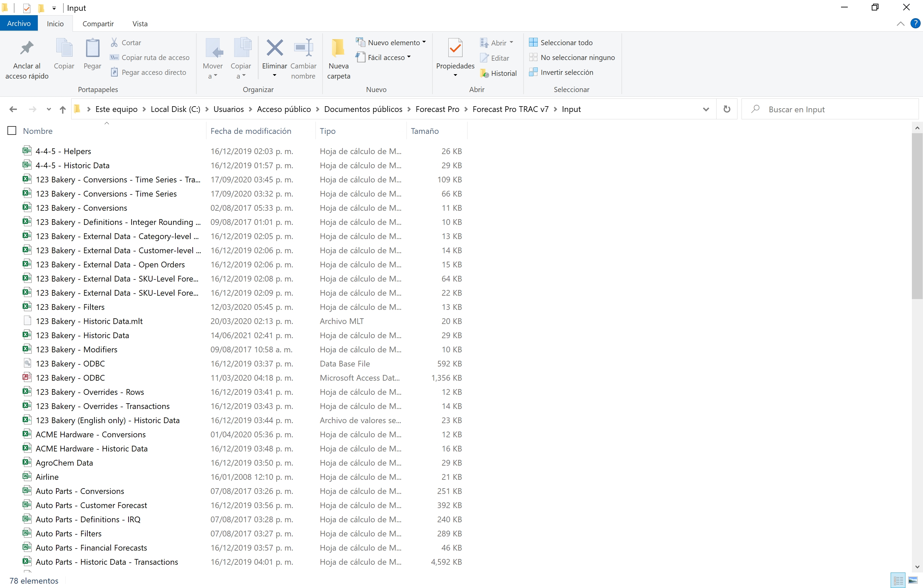Click the Propiedades checkmark icon
The image size is (923, 588).
(455, 48)
